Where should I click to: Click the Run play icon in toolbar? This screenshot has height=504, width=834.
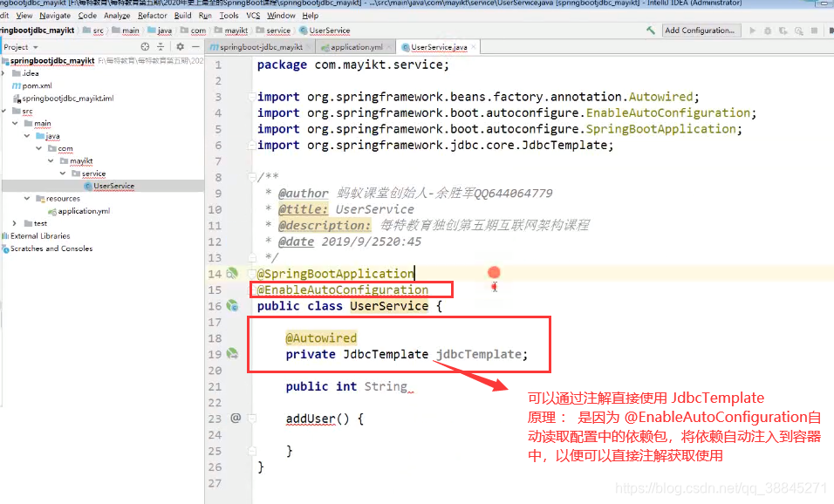(752, 31)
